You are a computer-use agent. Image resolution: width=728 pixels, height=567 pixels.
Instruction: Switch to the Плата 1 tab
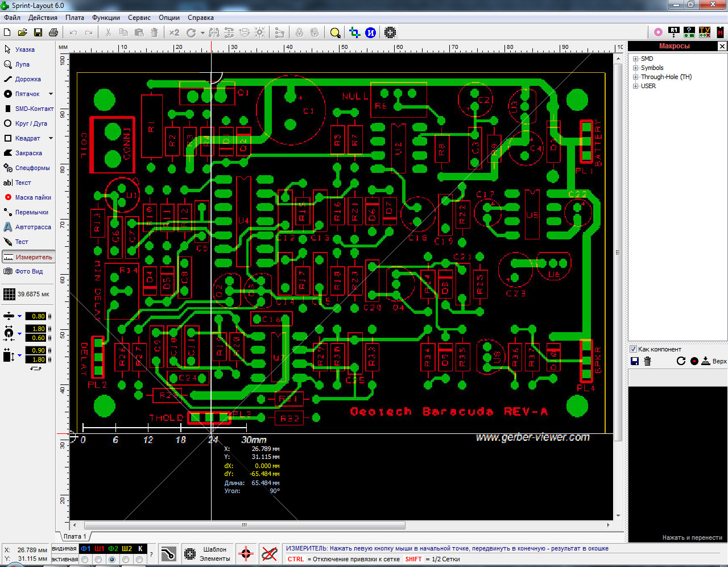(x=75, y=536)
